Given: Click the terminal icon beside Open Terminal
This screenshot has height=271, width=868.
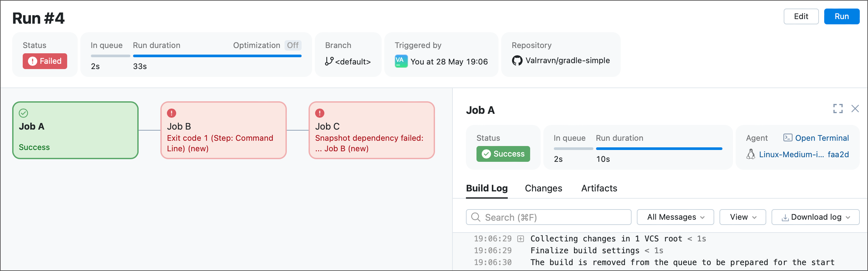Looking at the screenshot, I should point(787,138).
